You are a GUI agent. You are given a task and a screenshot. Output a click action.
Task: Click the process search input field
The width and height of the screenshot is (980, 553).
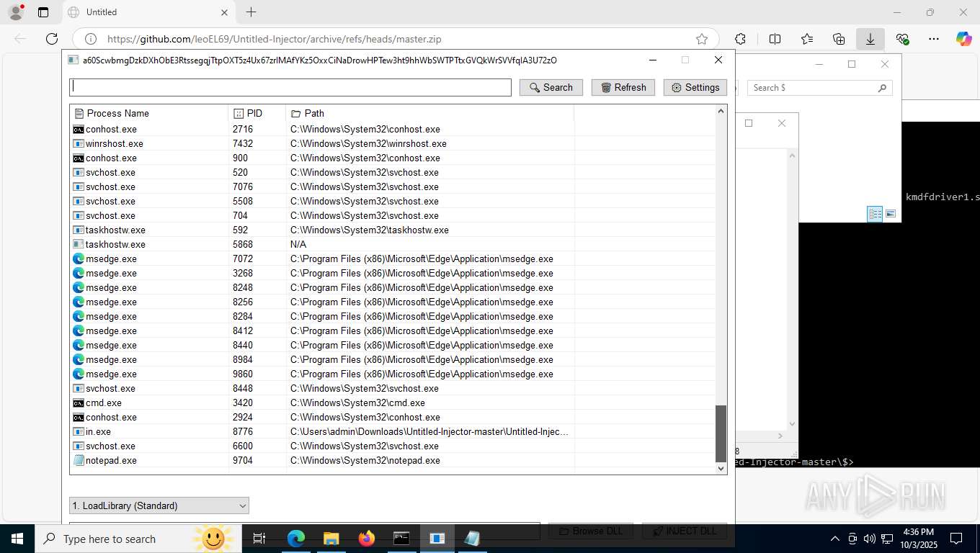290,87
